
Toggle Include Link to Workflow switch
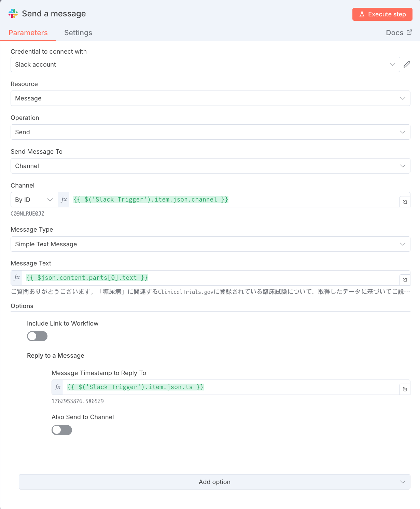37,336
